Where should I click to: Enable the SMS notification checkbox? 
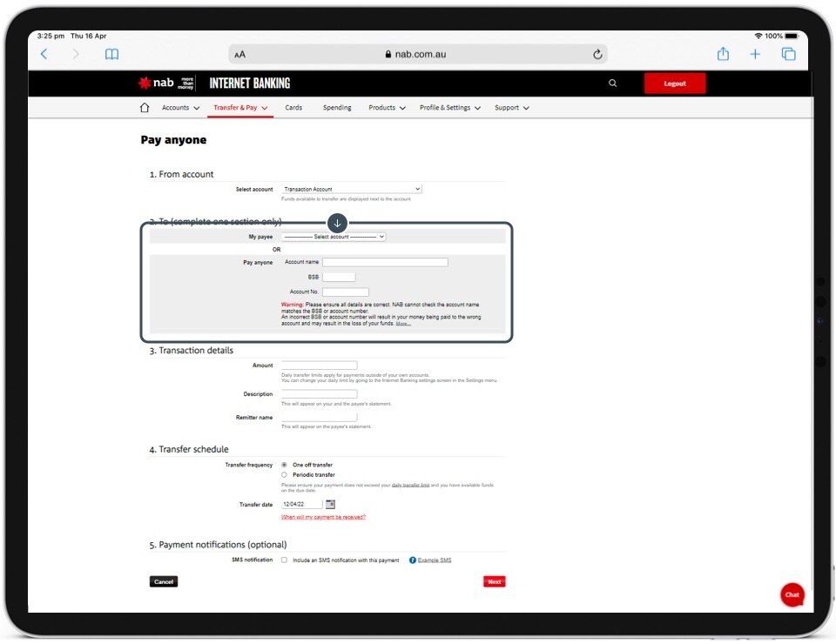tap(284, 560)
